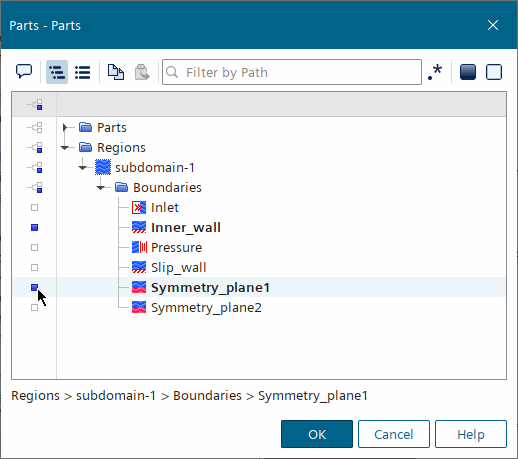Click the empty square deselect-all icon

pyautogui.click(x=494, y=72)
